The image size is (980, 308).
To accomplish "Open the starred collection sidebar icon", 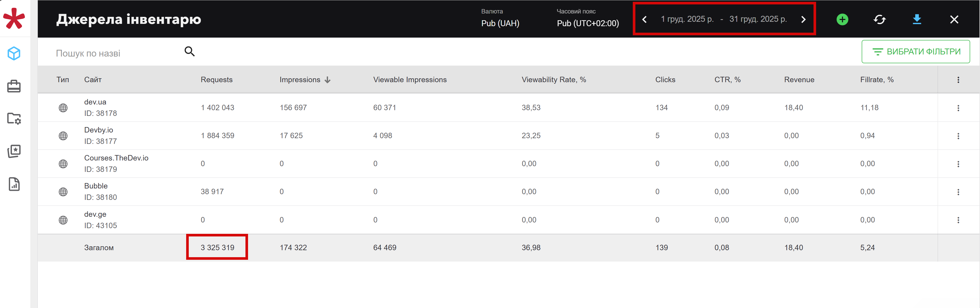I will click(14, 151).
